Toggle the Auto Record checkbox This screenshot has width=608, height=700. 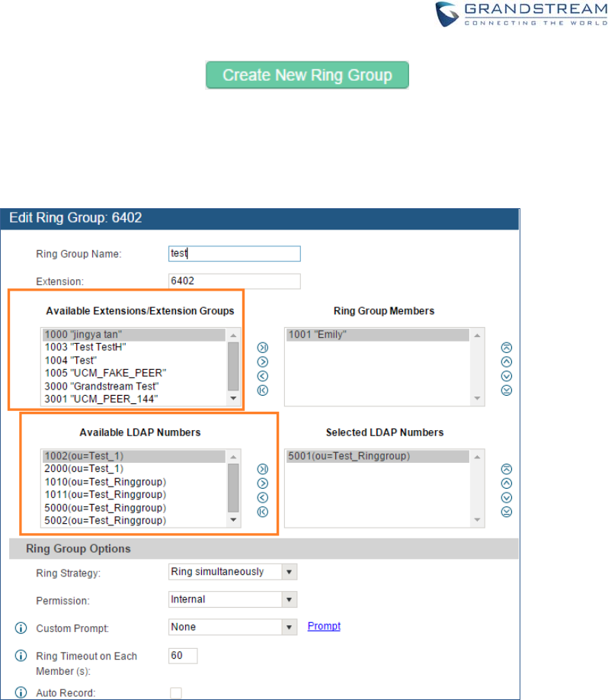tap(176, 693)
